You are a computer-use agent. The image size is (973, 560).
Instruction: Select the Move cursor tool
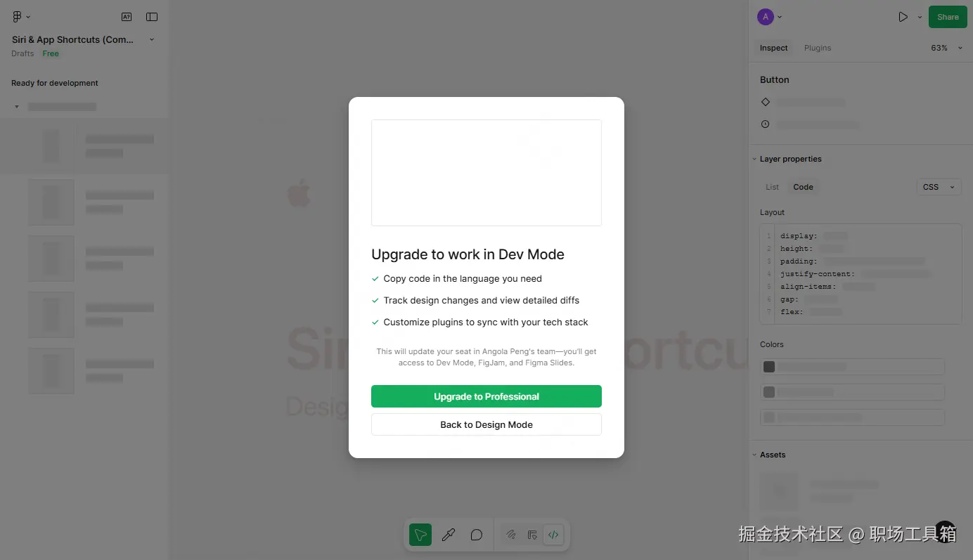click(x=420, y=535)
